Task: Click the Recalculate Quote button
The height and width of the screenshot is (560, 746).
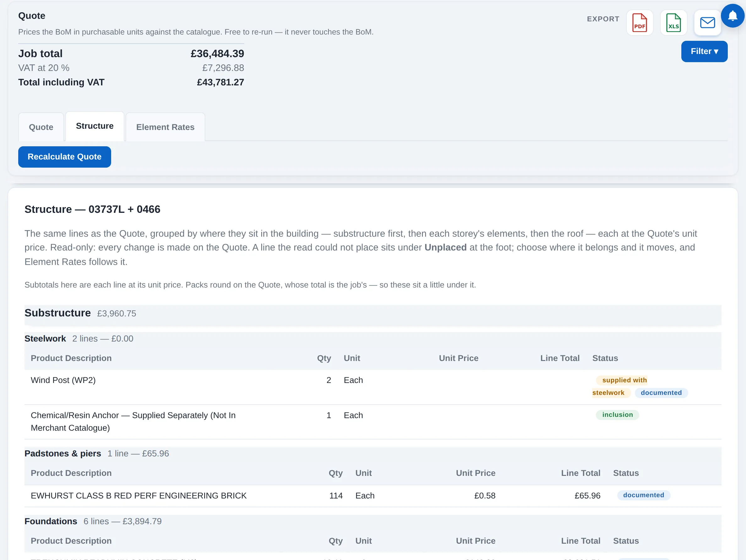Action: pos(64,157)
